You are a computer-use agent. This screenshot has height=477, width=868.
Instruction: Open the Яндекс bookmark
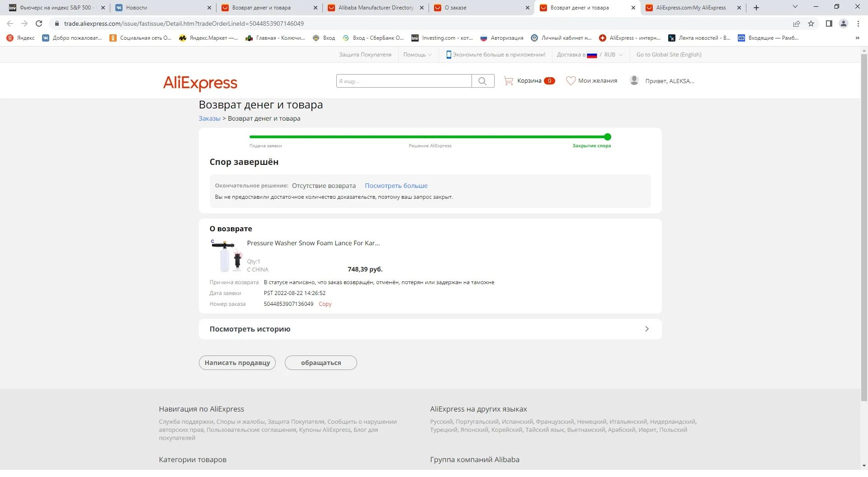pyautogui.click(x=21, y=38)
